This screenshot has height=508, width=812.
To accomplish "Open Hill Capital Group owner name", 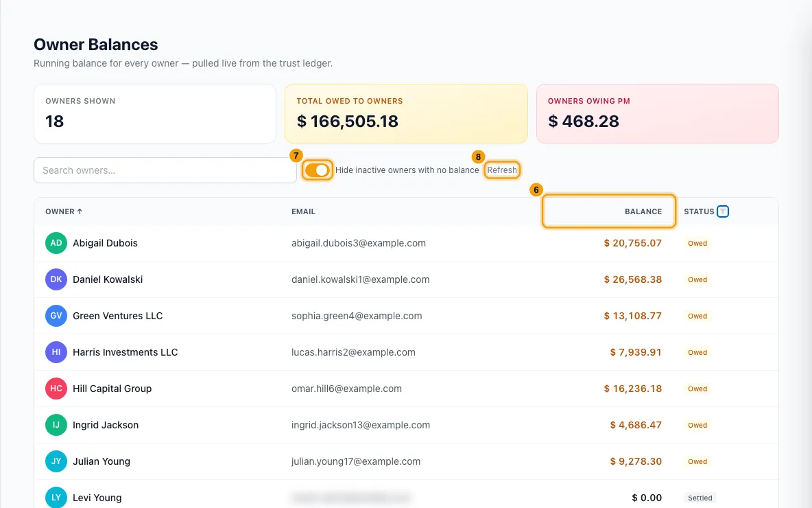I will (x=112, y=389).
